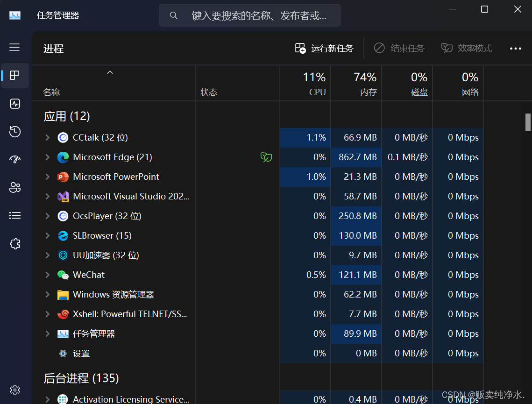Screen dimensions: 532x404
Task: Click the search box to find processes
Action: tap(250, 15)
